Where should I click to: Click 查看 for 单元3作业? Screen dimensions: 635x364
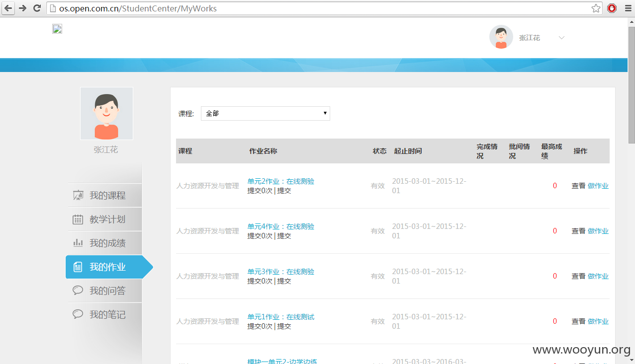coord(578,276)
